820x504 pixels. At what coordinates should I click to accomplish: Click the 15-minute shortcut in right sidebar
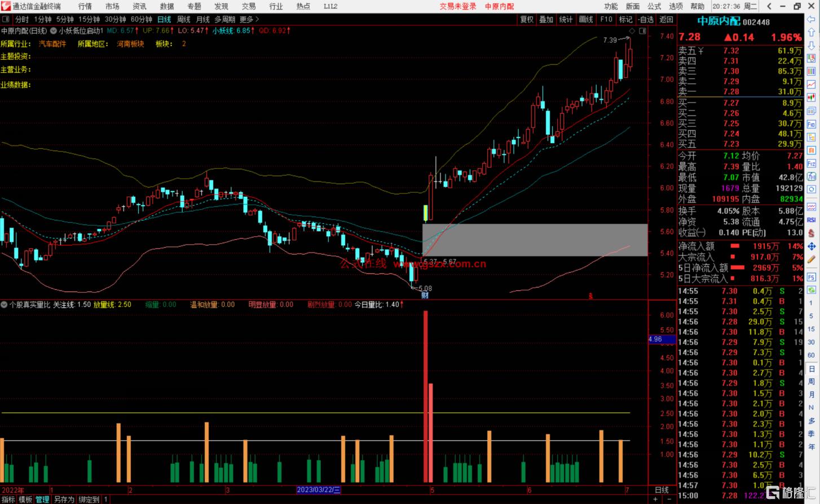[x=812, y=329]
